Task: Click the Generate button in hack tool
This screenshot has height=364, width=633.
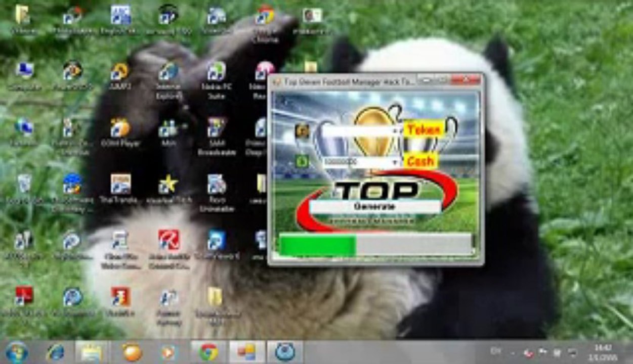Action: coord(375,206)
